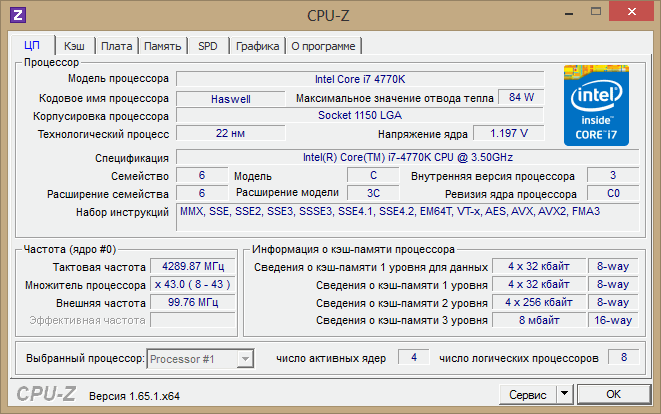661x414 pixels.
Task: Click the Intel inside Core i7 logo
Action: [596, 105]
